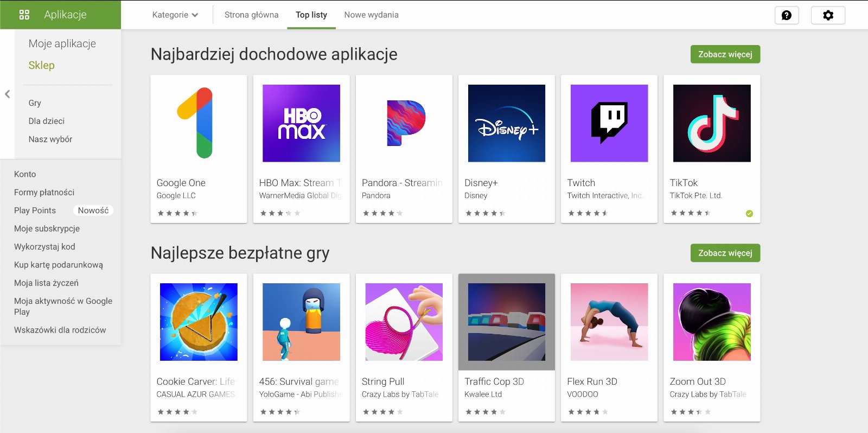Click the Pandora - Streaming title text

click(402, 183)
